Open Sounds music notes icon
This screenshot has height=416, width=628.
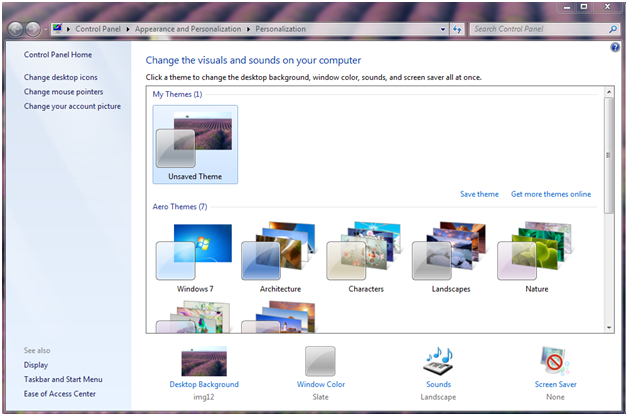(x=438, y=361)
